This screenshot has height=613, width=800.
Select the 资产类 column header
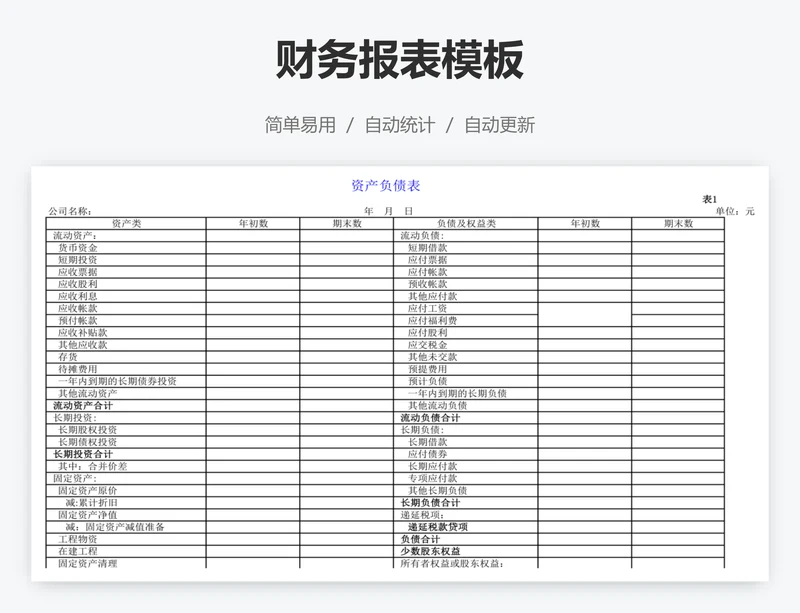(x=126, y=224)
